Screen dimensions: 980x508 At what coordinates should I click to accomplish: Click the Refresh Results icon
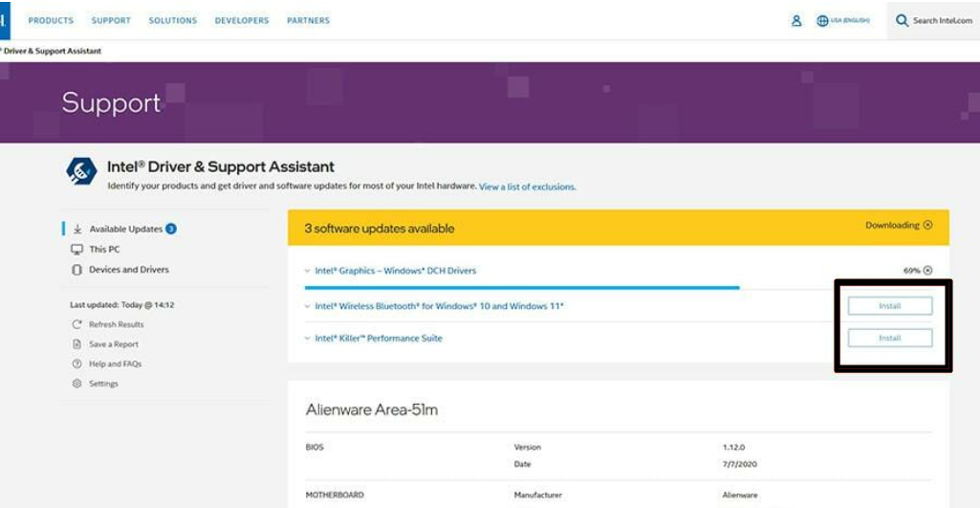click(77, 324)
